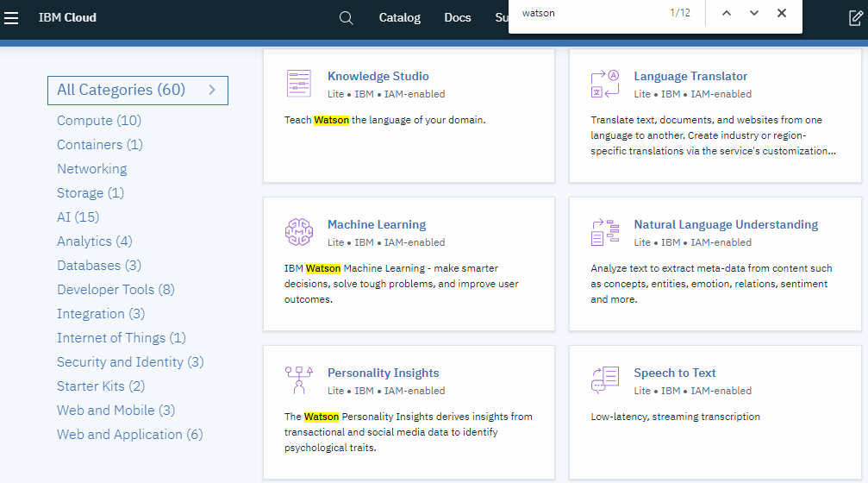The image size is (868, 483).
Task: Click the Knowledge Studio service icon
Action: pyautogui.click(x=299, y=84)
